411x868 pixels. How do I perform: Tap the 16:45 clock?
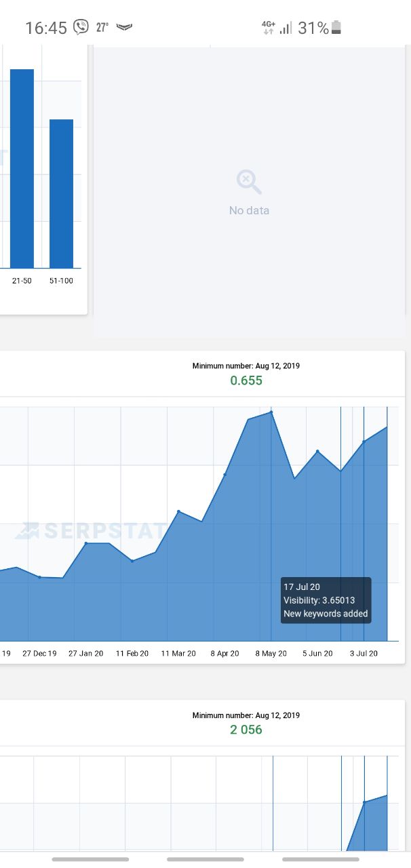coord(46,28)
